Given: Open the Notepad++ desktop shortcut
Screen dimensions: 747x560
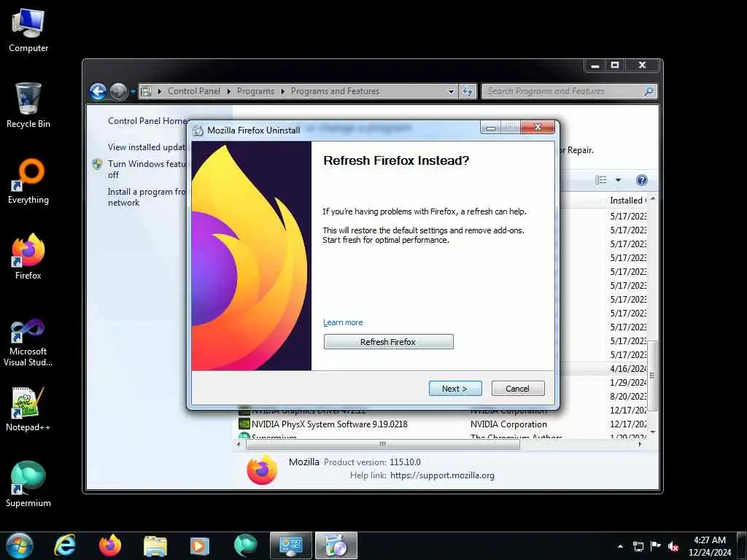Looking at the screenshot, I should coord(28,409).
